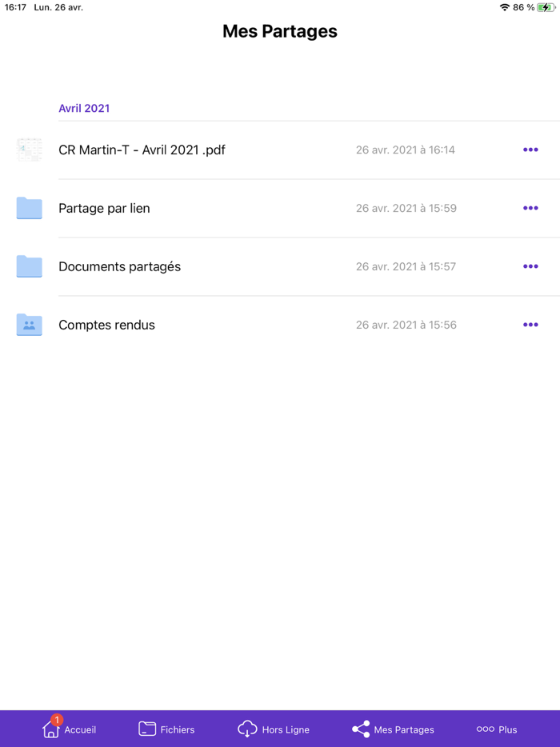Click the Mes Partages page title
The width and height of the screenshot is (560, 747).
[280, 31]
